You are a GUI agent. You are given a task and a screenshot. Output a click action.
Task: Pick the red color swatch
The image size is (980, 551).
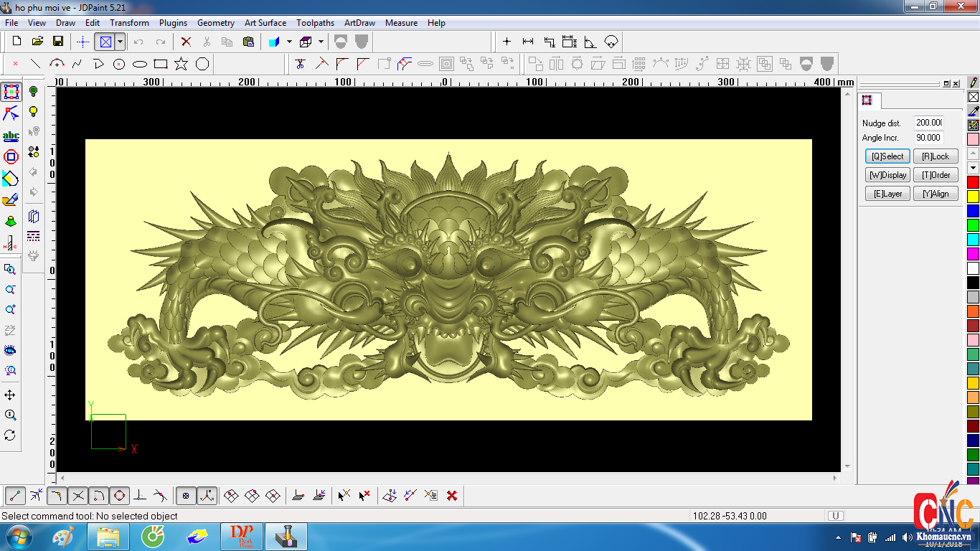click(x=973, y=182)
